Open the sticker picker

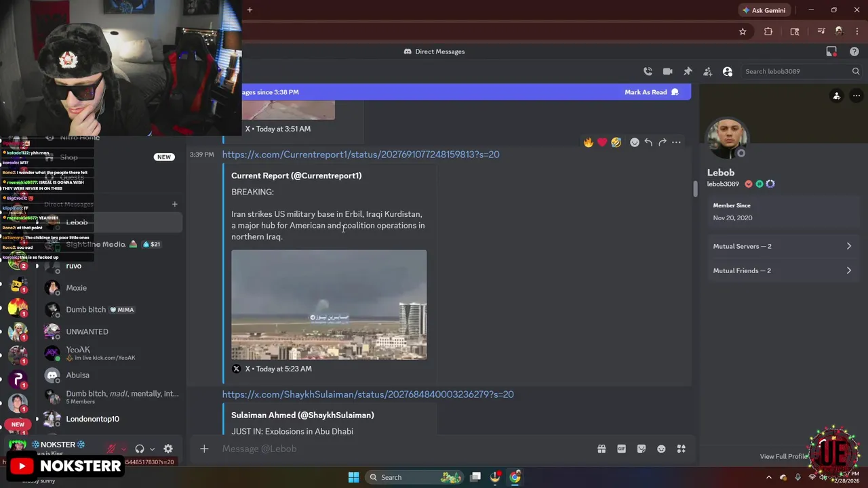pos(642,449)
